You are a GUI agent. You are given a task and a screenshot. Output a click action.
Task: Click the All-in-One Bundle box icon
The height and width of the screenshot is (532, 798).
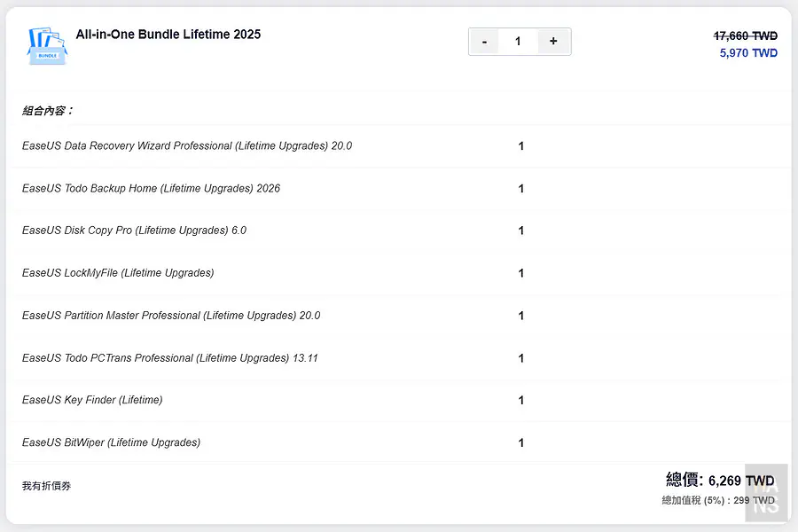pyautogui.click(x=47, y=44)
